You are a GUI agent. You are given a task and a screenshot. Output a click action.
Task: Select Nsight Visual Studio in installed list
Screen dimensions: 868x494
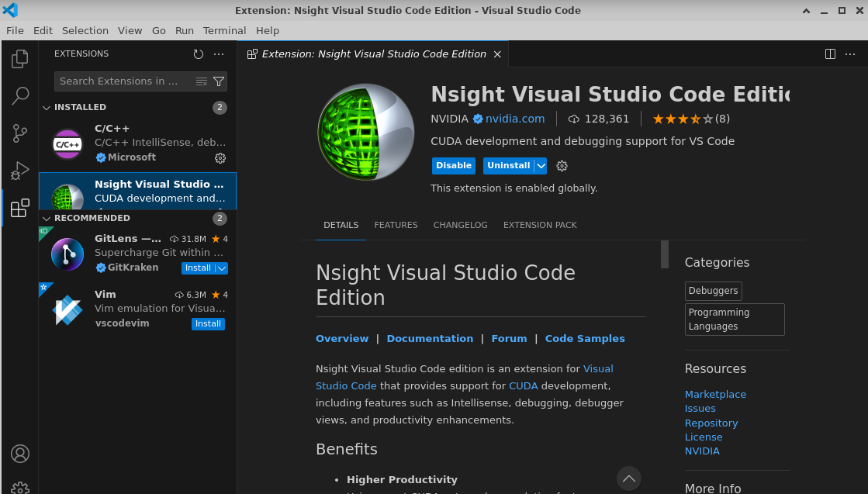(138, 191)
